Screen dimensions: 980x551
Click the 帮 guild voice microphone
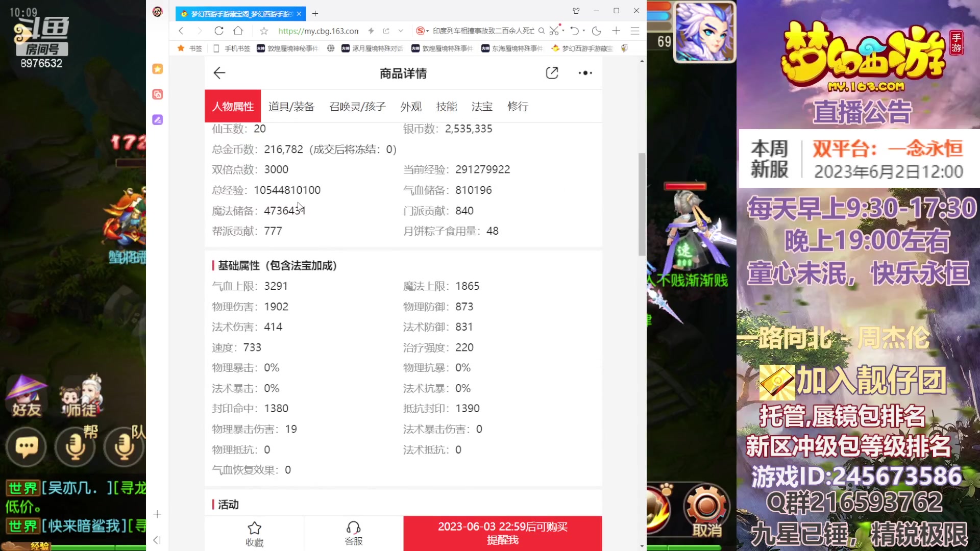(76, 447)
